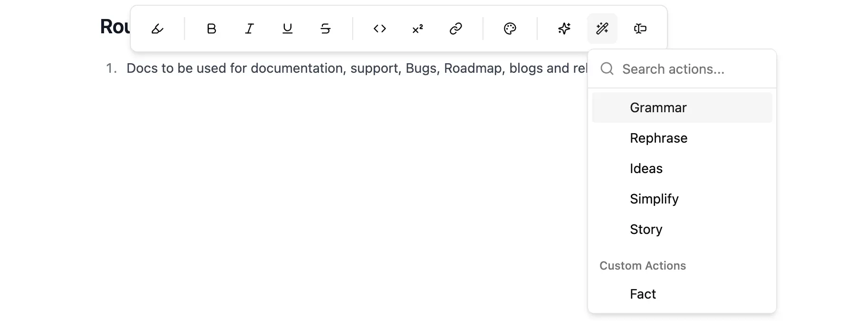Insert a link with the chain icon
Image resolution: width=868 pixels, height=330 pixels.
click(456, 29)
